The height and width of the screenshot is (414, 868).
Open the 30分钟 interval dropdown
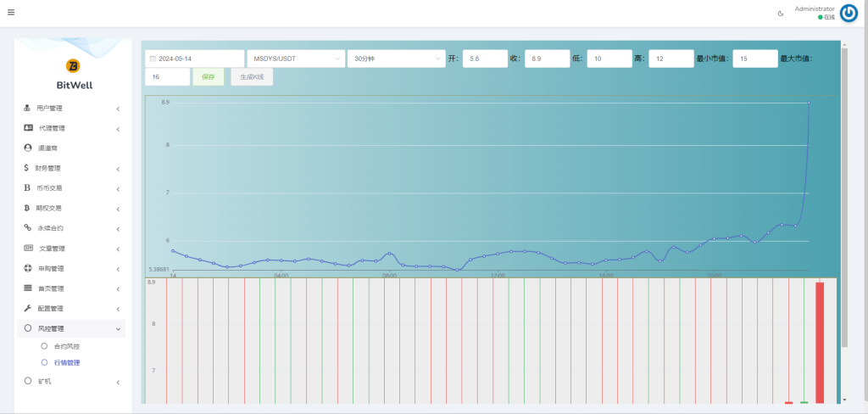[x=396, y=59]
